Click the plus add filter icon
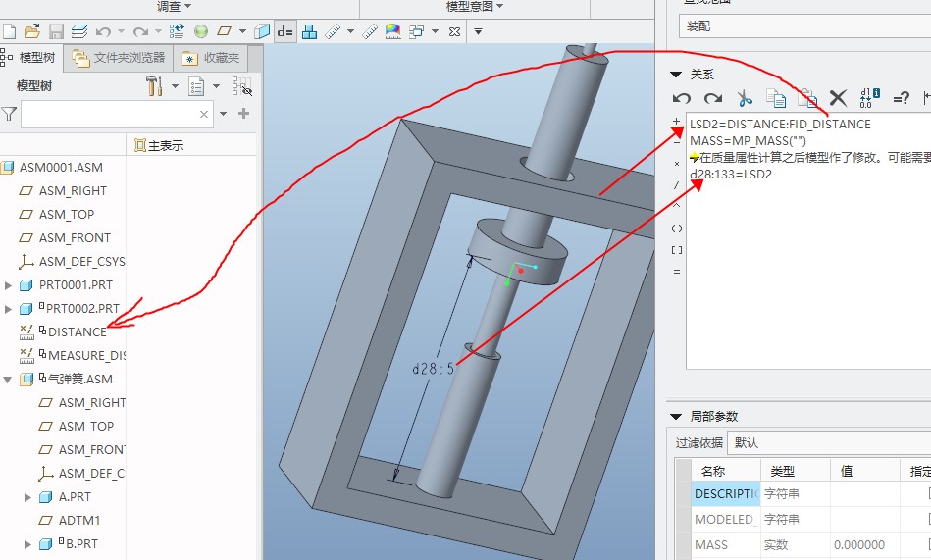The image size is (931, 560). click(243, 114)
